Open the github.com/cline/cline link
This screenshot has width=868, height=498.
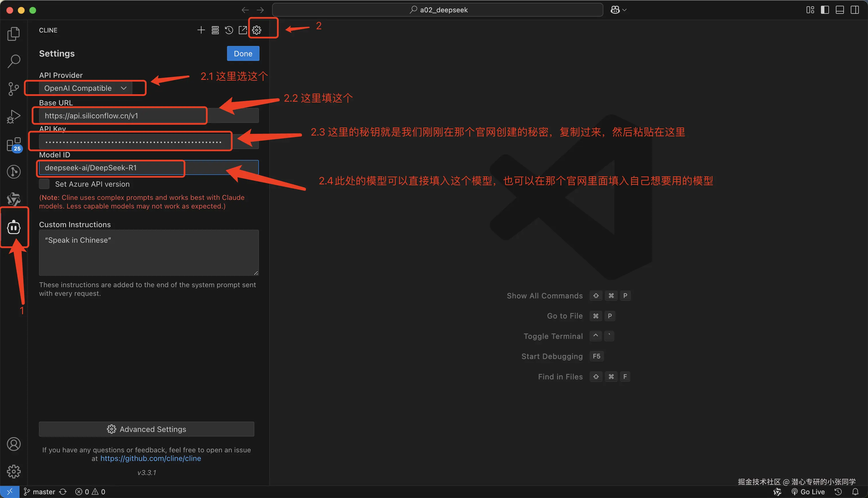[150, 458]
